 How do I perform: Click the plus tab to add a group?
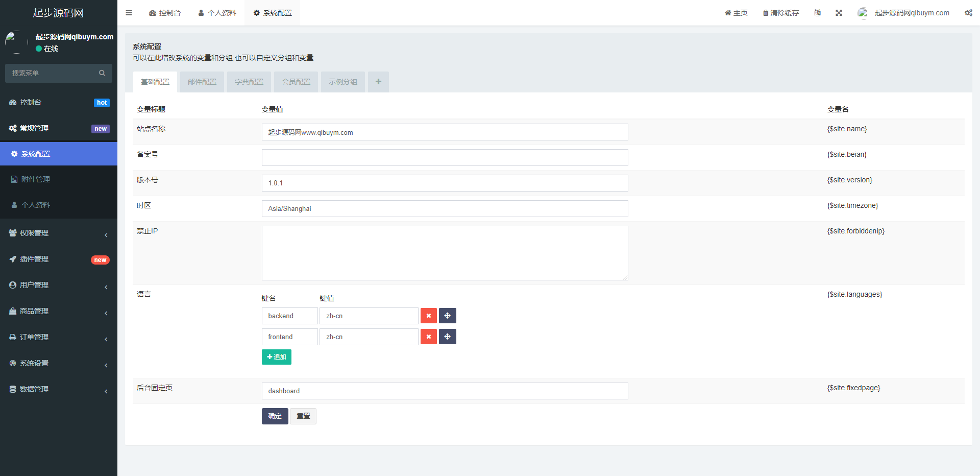coord(378,82)
